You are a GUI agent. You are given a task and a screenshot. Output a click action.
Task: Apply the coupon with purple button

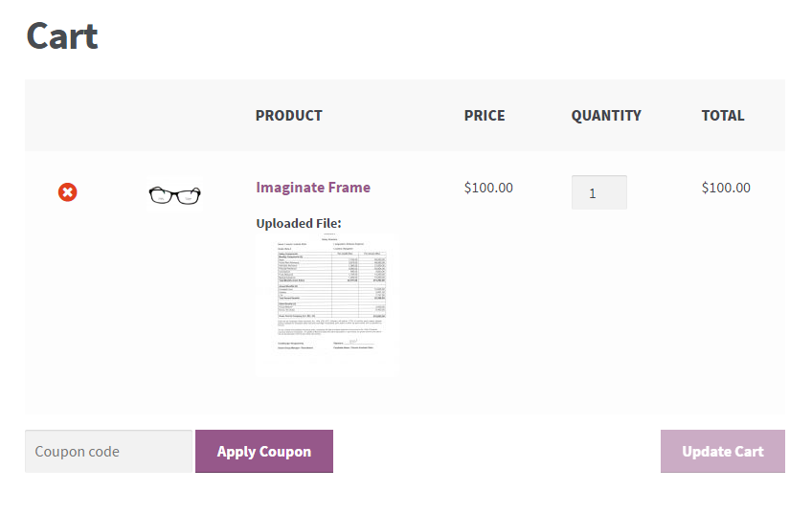[x=264, y=452]
